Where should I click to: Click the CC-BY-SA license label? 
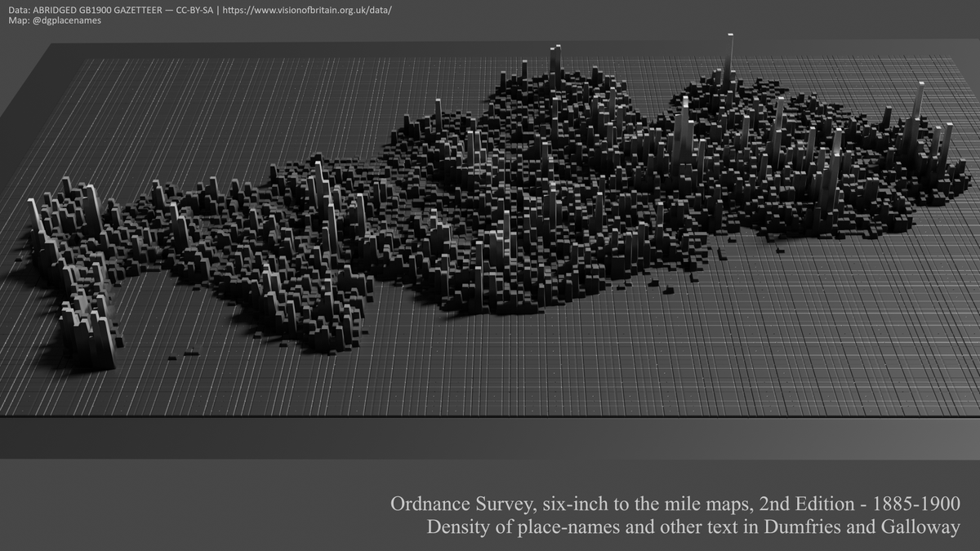click(x=193, y=9)
